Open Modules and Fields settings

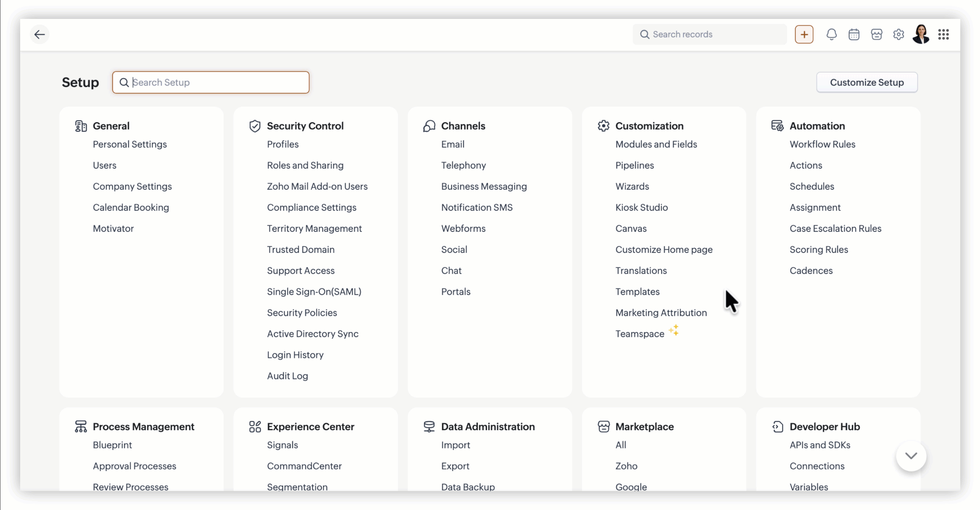656,144
